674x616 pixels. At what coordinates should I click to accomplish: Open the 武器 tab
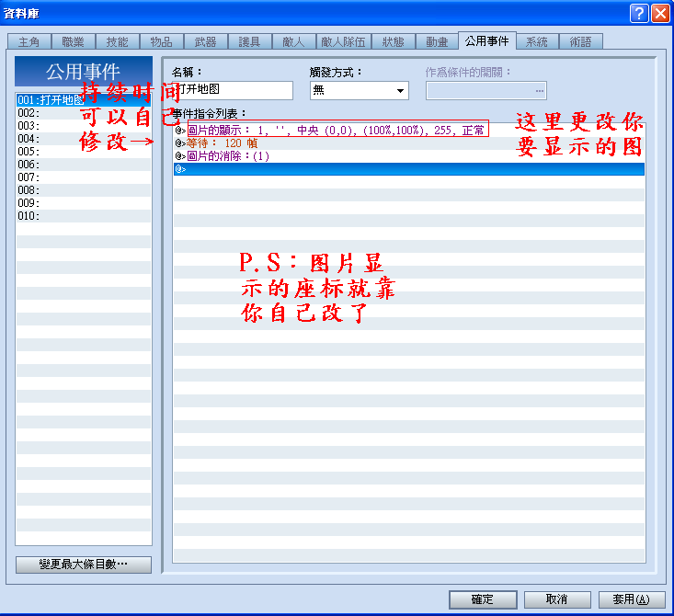[x=205, y=41]
